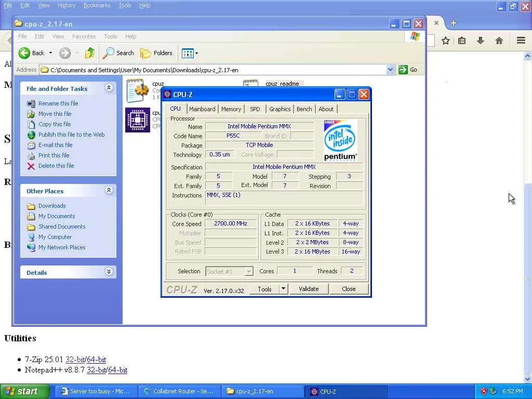
Task: Click the red shield security tray icon
Action: (484, 392)
